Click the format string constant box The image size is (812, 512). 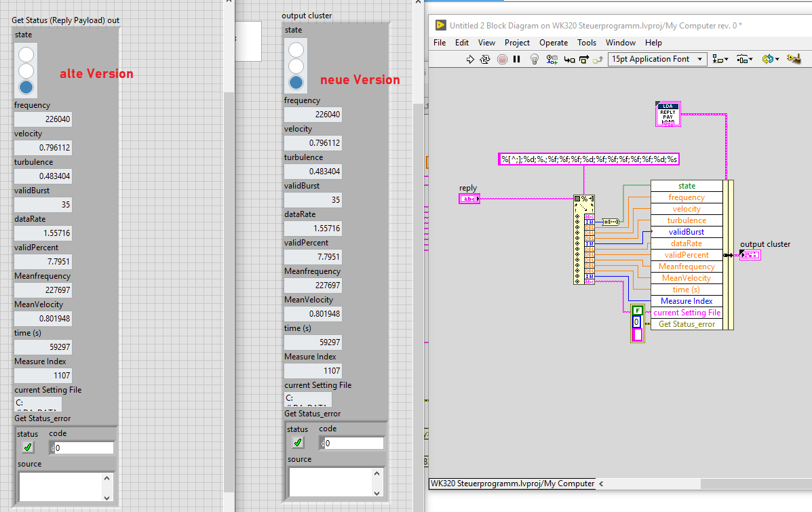(x=589, y=160)
